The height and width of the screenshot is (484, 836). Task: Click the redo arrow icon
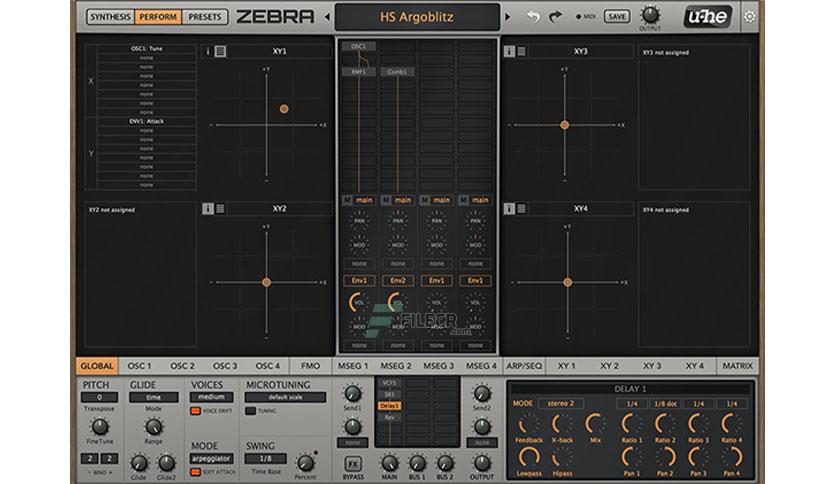click(556, 17)
